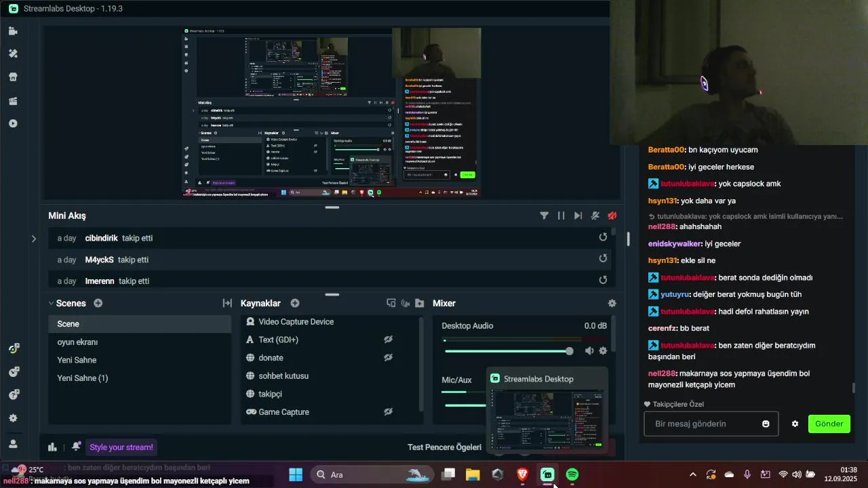Add a source folder in Kaynaklar

coord(420,303)
